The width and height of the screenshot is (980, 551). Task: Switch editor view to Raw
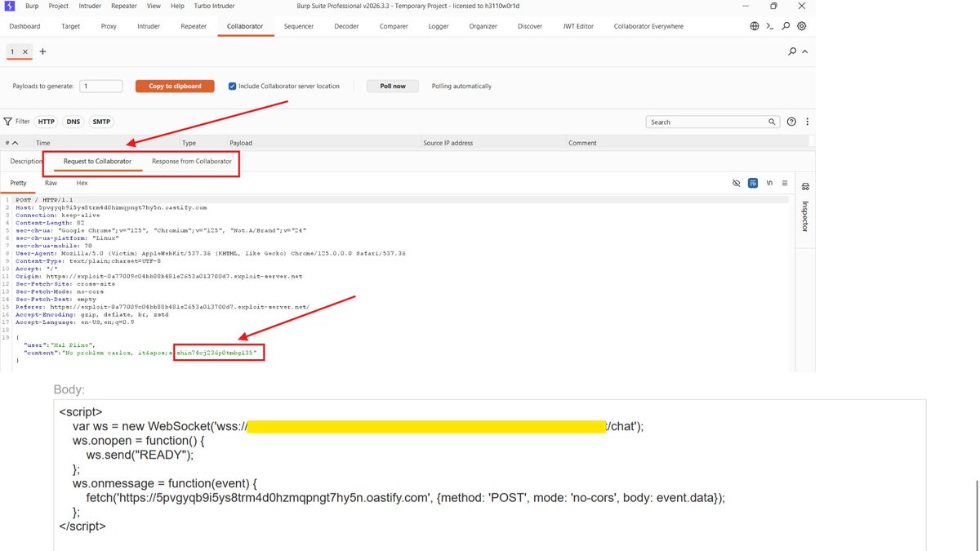pyautogui.click(x=51, y=183)
